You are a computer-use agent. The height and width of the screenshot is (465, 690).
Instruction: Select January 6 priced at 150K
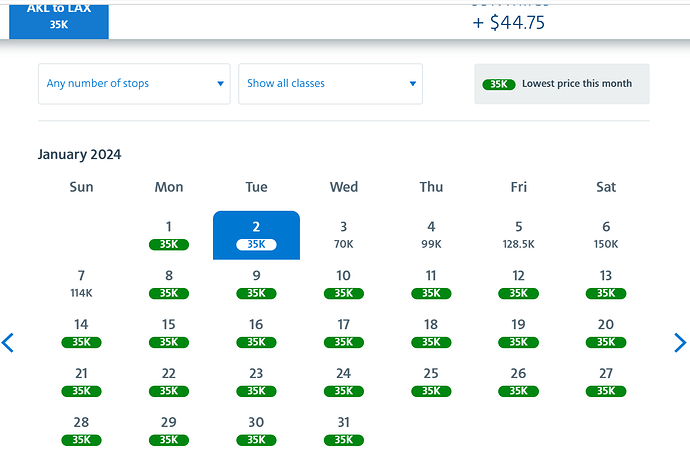click(606, 235)
